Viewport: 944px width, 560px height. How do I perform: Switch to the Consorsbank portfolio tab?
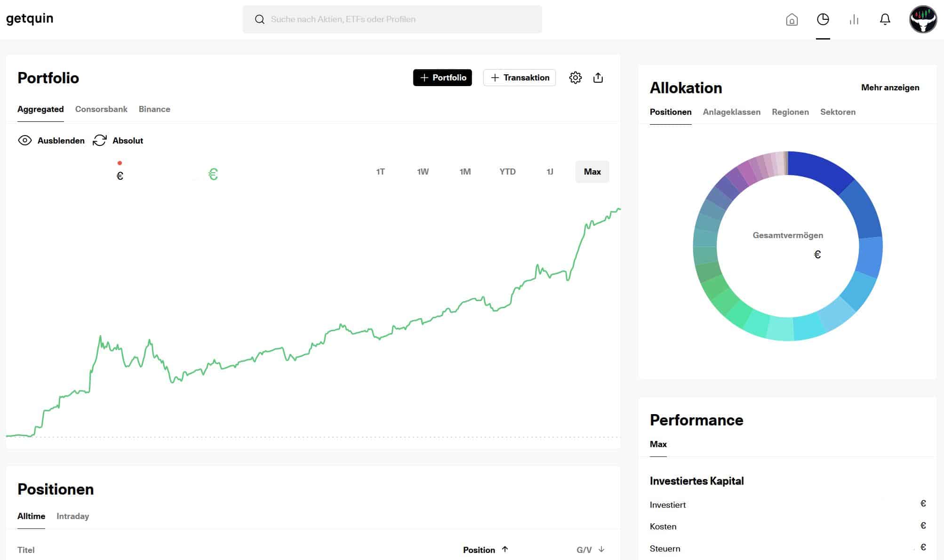[x=101, y=109]
